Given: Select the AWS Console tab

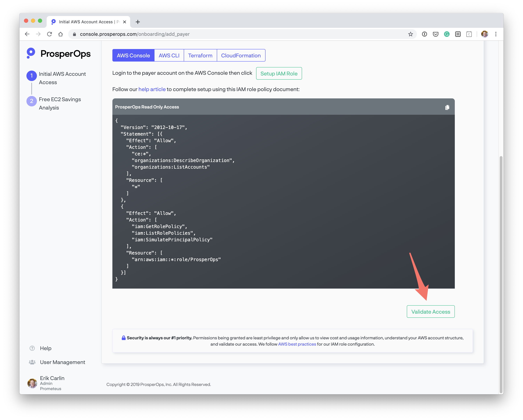Looking at the screenshot, I should click(x=133, y=55).
